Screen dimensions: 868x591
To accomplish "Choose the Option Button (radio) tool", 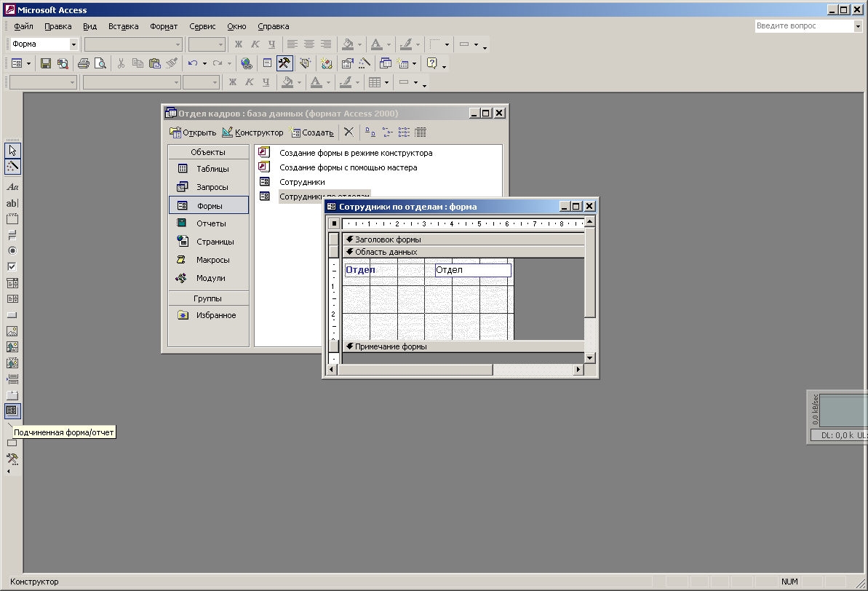I will (x=12, y=251).
